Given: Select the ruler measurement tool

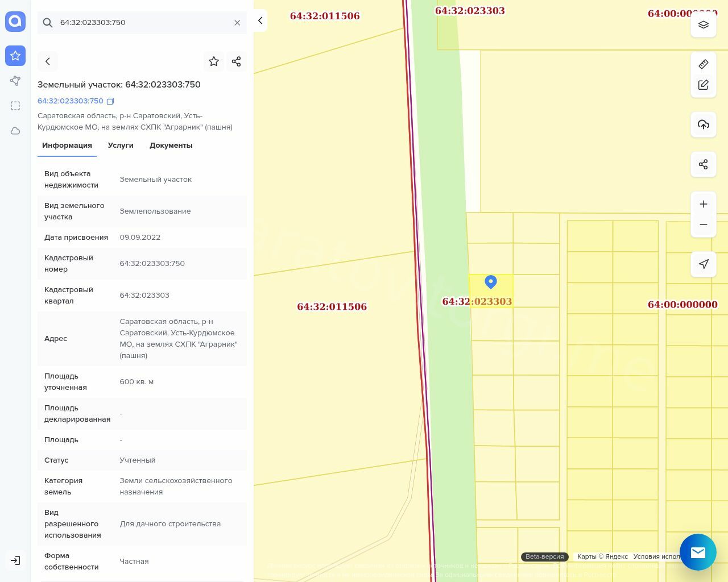Looking at the screenshot, I should point(703,64).
